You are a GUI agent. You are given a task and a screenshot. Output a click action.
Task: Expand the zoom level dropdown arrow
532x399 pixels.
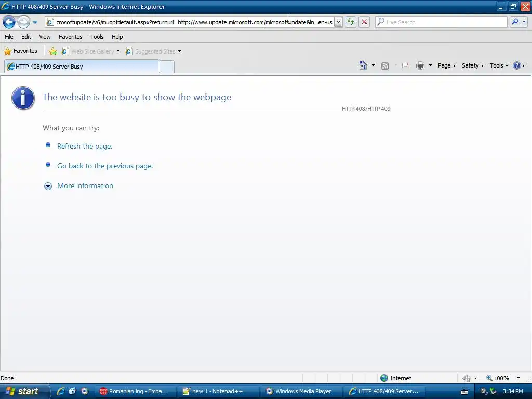518,378
